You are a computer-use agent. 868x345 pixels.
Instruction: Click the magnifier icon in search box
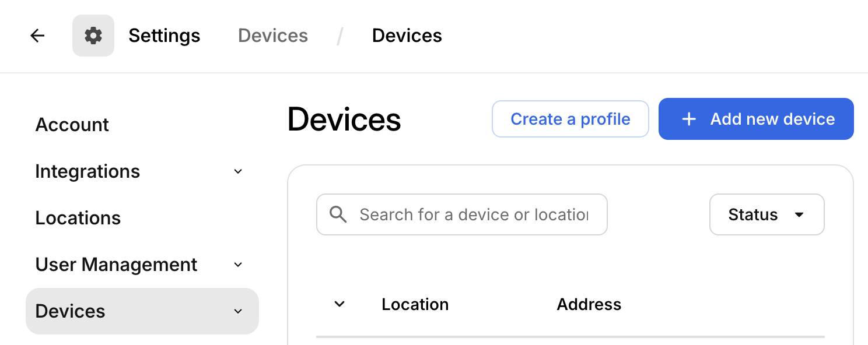pos(338,214)
